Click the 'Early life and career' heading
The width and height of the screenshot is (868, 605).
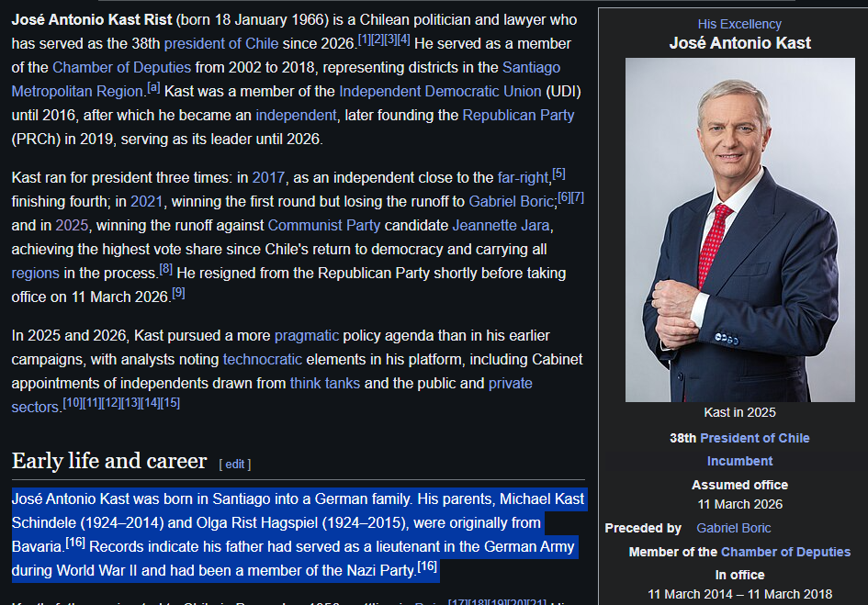point(109,461)
